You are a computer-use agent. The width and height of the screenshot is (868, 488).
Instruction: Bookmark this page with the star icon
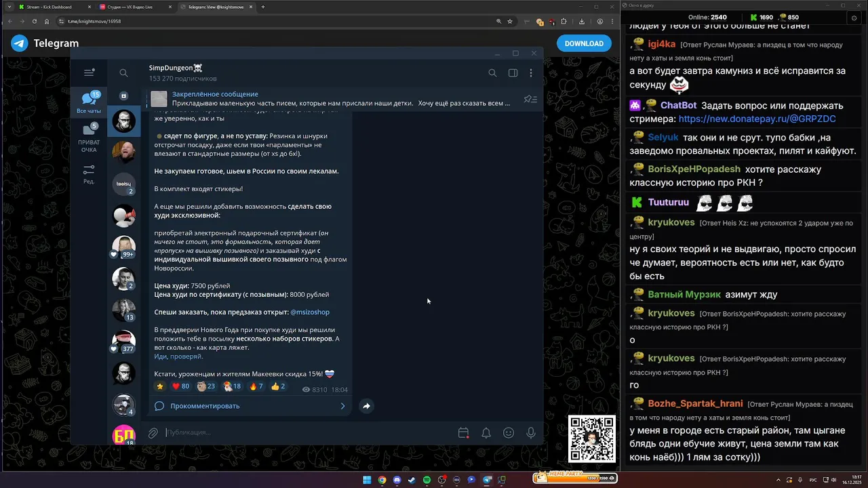pos(510,21)
